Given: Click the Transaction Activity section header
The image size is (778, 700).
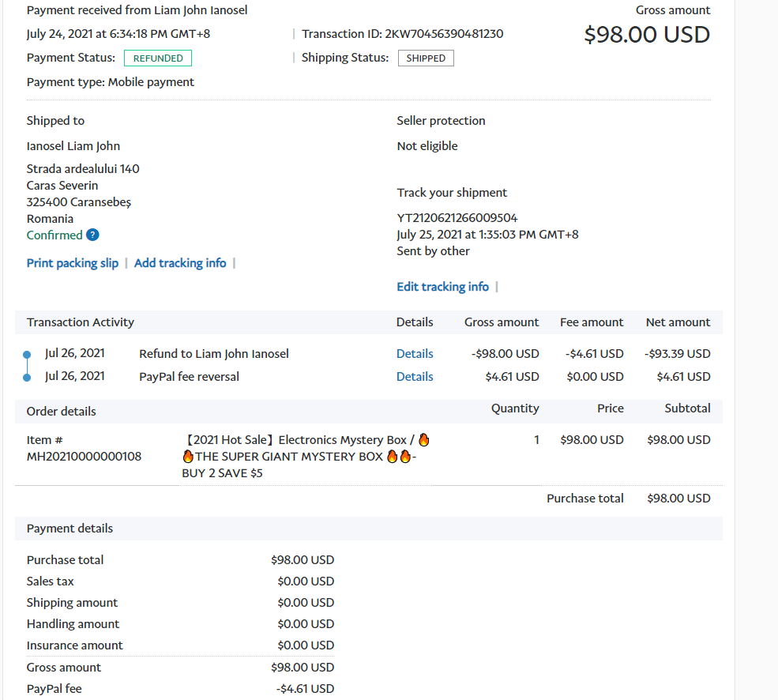Looking at the screenshot, I should point(81,322).
